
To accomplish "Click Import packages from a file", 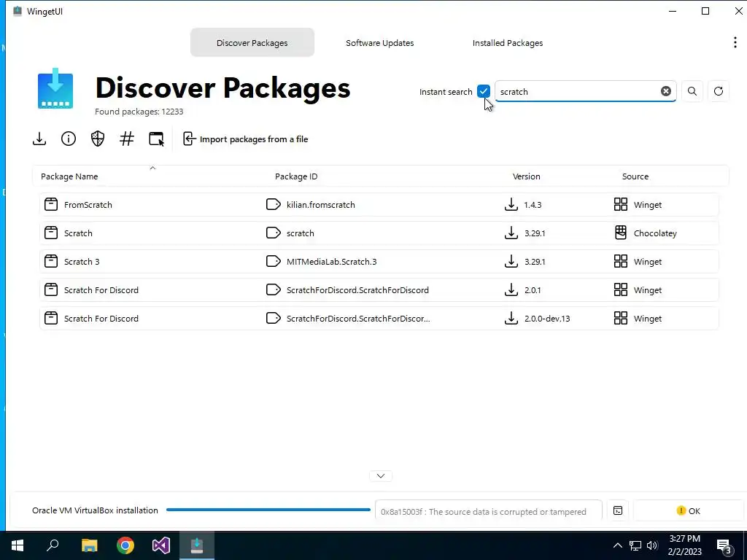I will [x=245, y=139].
